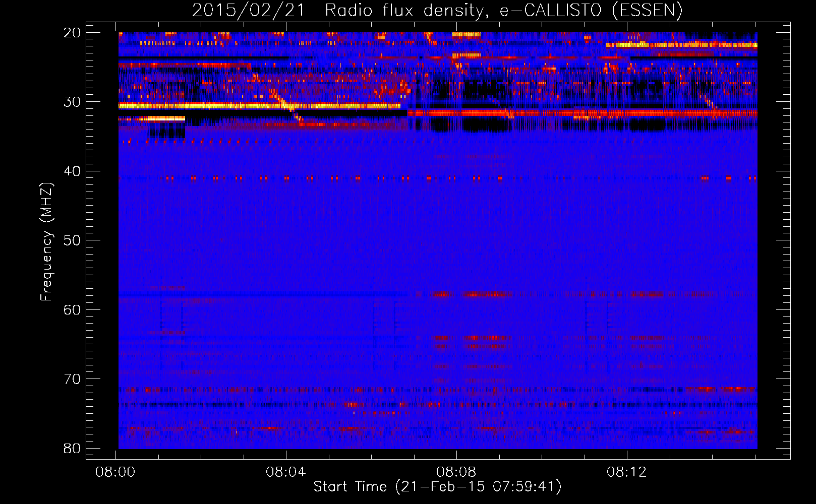This screenshot has height=504, width=816.
Task: Click the 80 frequency tick label
Action: [72, 448]
